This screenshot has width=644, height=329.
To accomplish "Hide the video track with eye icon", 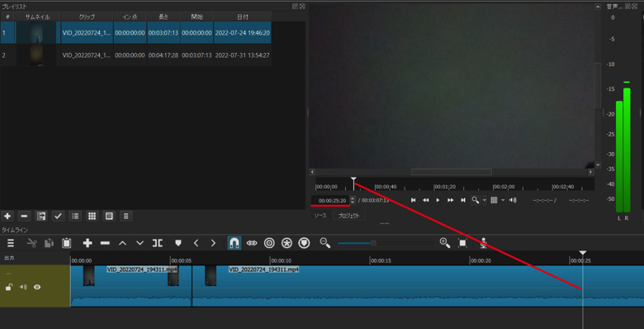I will click(x=37, y=287).
